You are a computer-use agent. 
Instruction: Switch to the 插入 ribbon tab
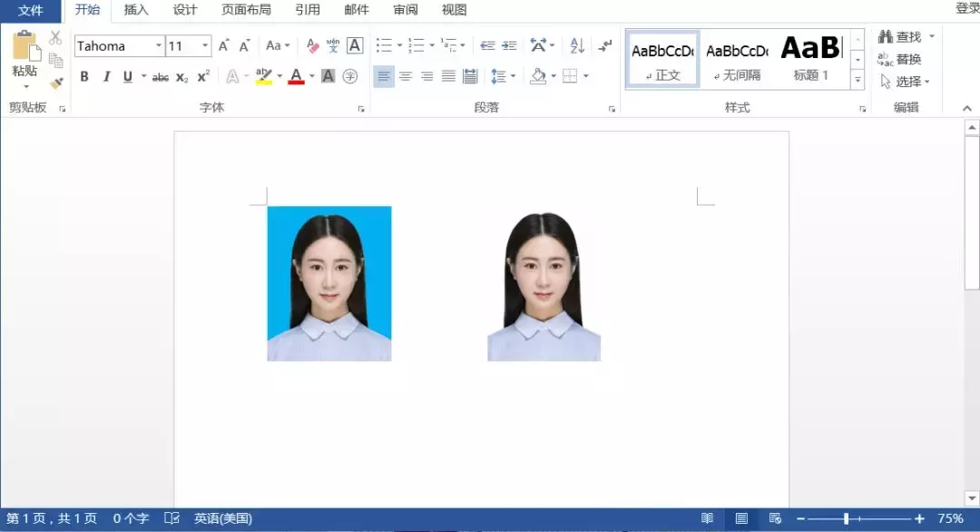135,11
